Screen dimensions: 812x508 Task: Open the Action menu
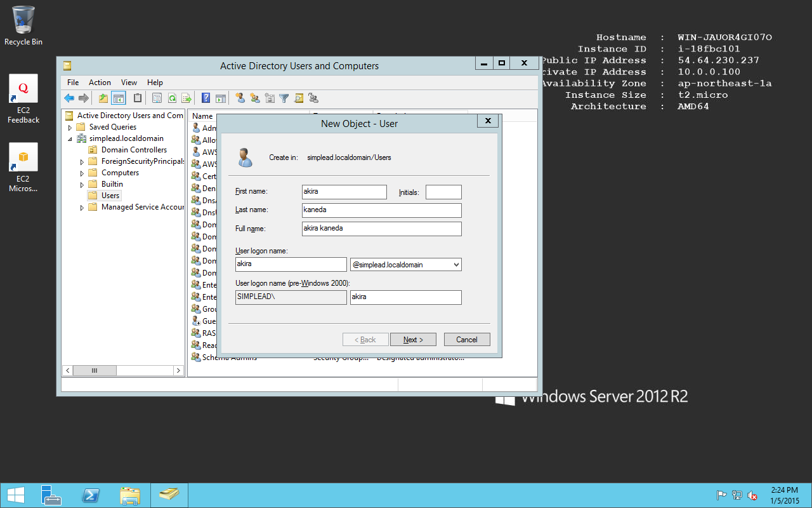pos(100,83)
